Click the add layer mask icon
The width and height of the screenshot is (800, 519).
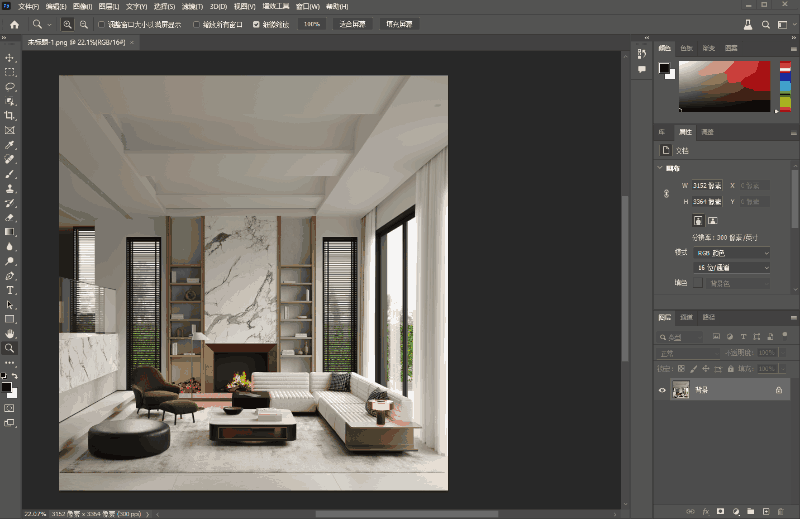[x=720, y=510]
